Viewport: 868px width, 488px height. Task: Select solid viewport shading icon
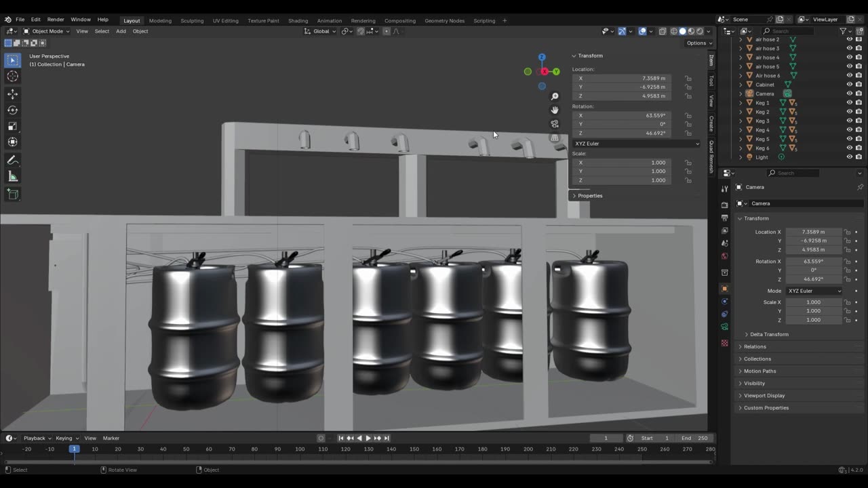[x=683, y=31]
